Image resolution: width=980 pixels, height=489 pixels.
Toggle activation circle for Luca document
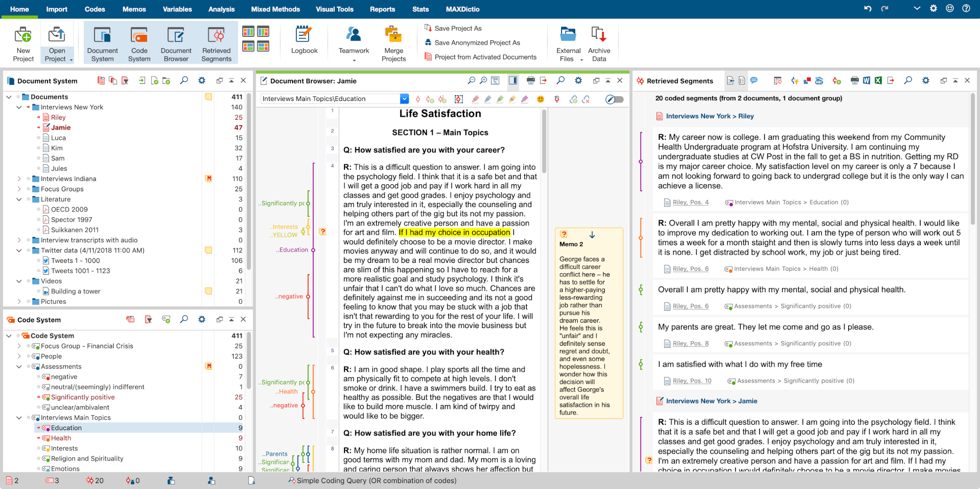pos(39,138)
